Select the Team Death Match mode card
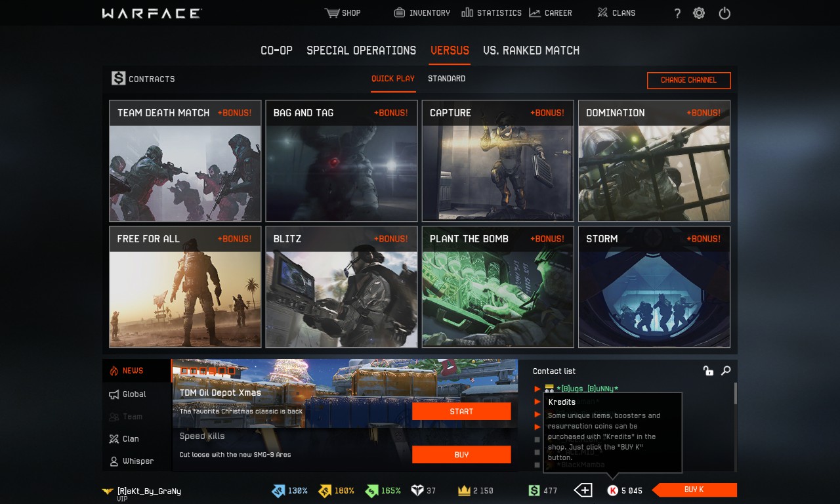This screenshot has height=504, width=840. tap(185, 161)
